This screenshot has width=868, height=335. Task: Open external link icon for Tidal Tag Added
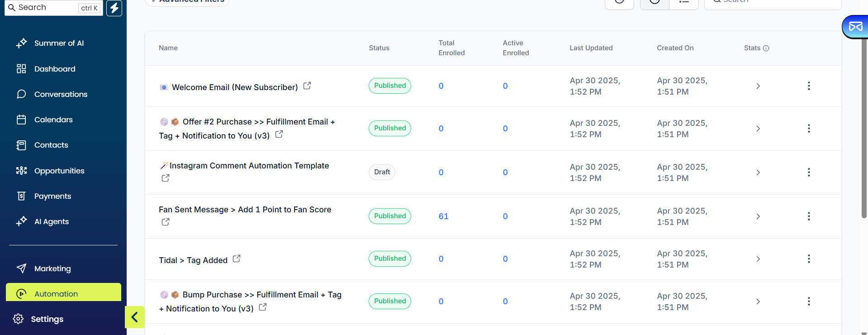[237, 258]
